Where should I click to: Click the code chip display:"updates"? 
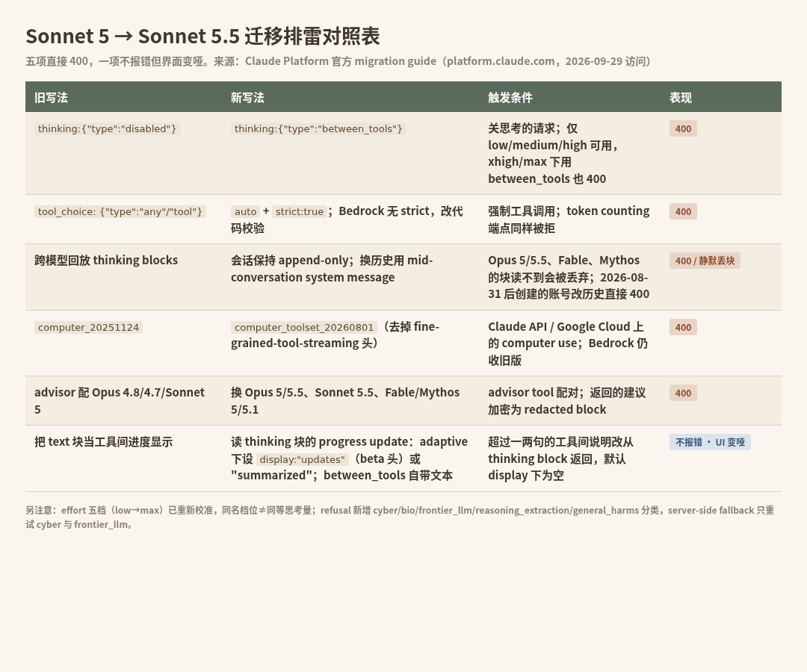(302, 459)
